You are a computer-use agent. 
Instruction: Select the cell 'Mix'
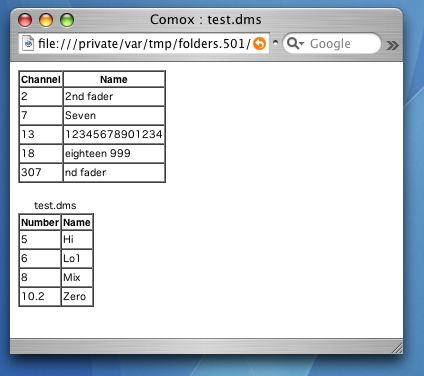[x=77, y=277]
